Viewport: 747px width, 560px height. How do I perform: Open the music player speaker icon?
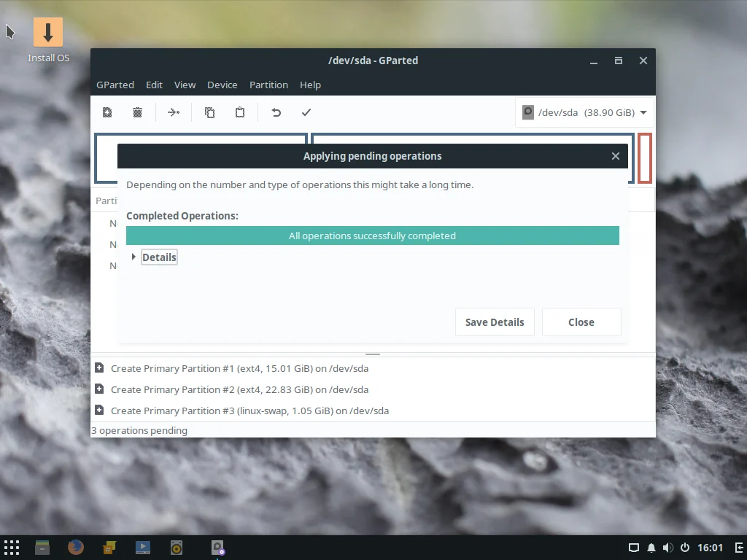pyautogui.click(x=177, y=548)
